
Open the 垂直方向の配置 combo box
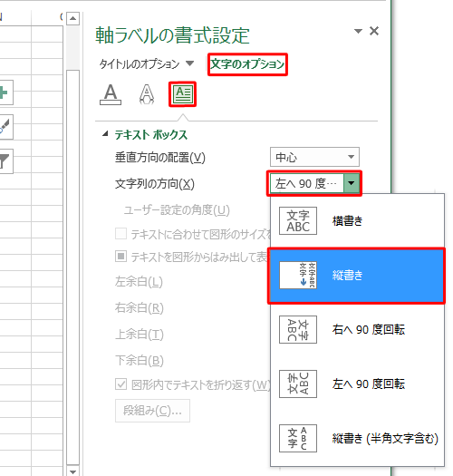tap(314, 157)
